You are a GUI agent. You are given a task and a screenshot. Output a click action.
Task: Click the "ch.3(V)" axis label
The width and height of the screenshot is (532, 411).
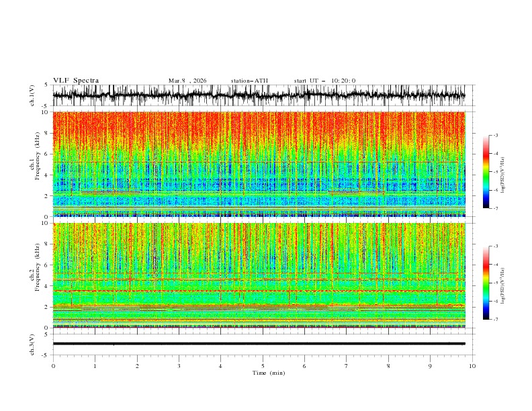pos(32,345)
